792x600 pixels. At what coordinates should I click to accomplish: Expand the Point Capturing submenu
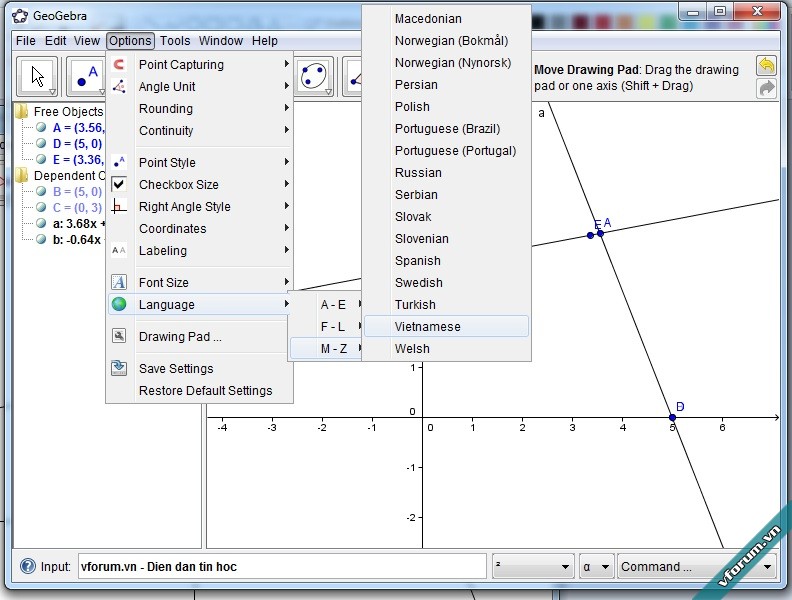286,64
